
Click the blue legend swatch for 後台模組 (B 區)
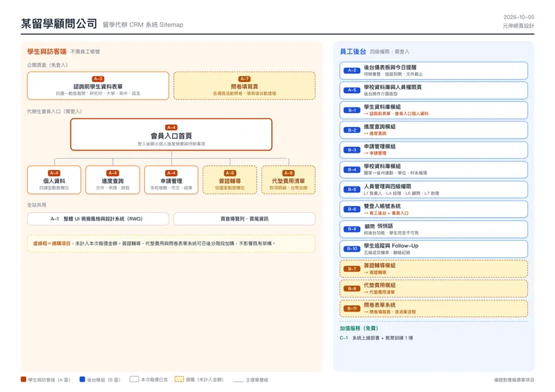point(82,380)
